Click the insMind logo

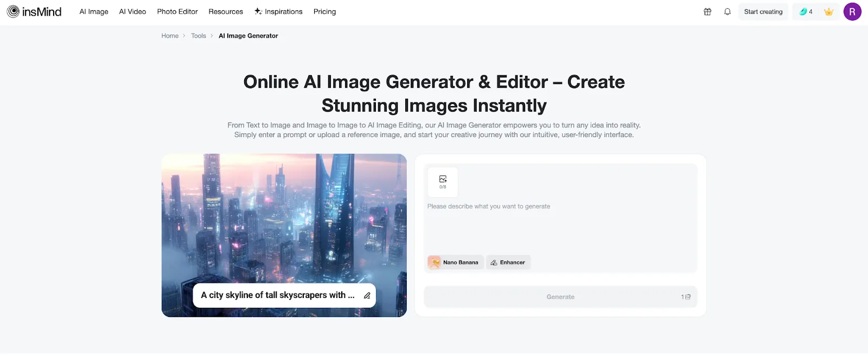point(34,11)
